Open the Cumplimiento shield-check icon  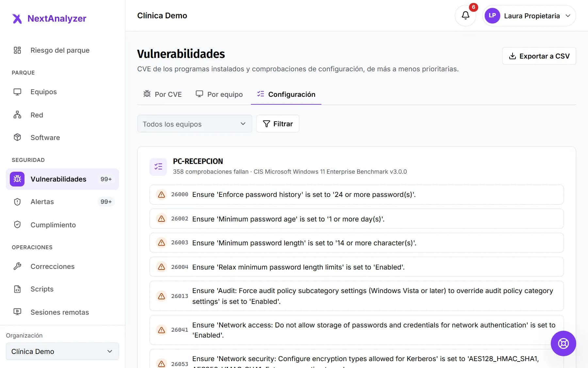tap(17, 225)
